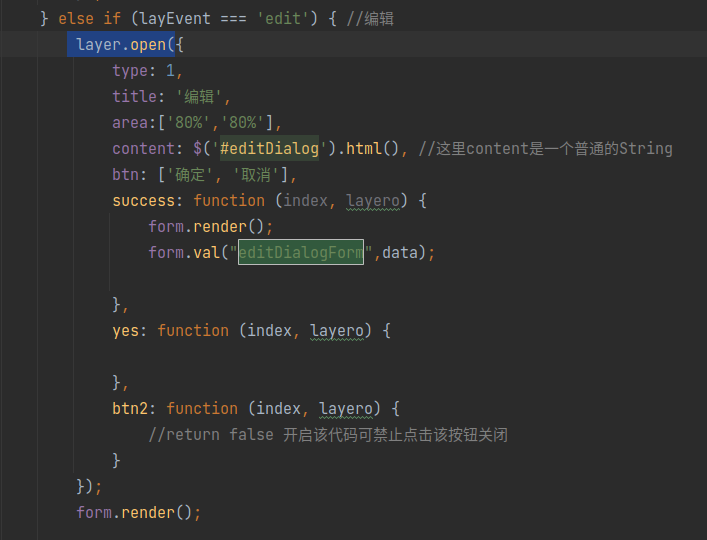Click the 'yes' callback property

(125, 330)
